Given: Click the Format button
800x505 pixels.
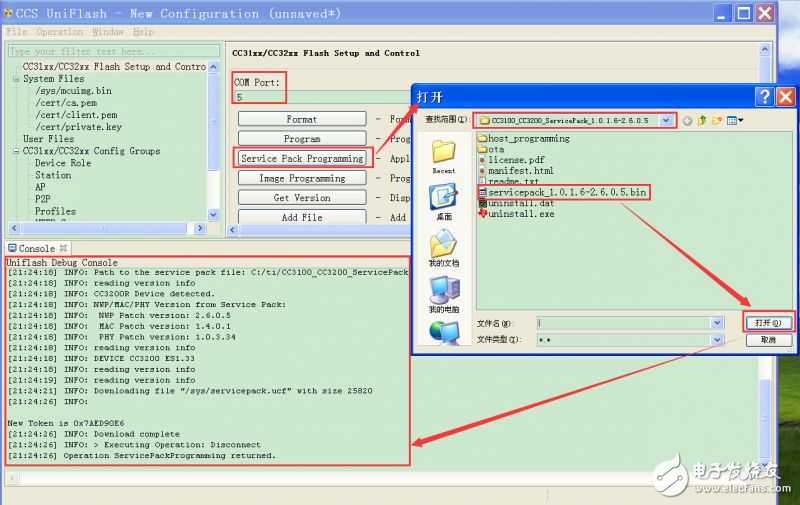Looking at the screenshot, I should (x=302, y=119).
